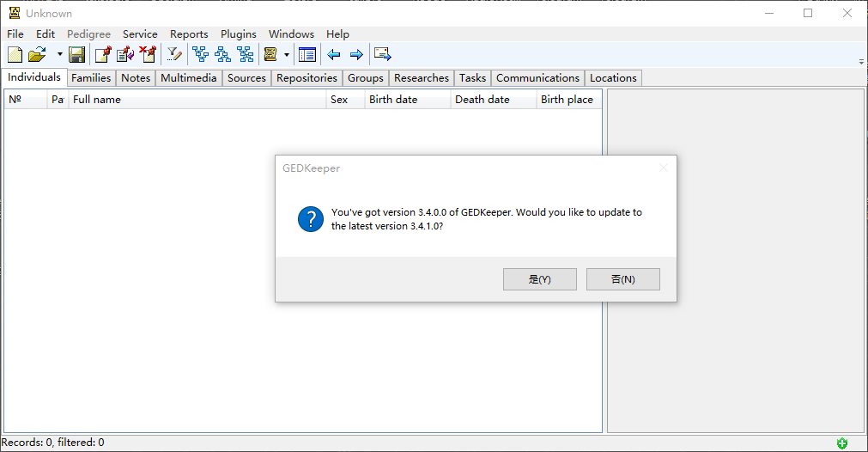Switch to the Repositories tab
The width and height of the screenshot is (868, 452).
coord(307,78)
